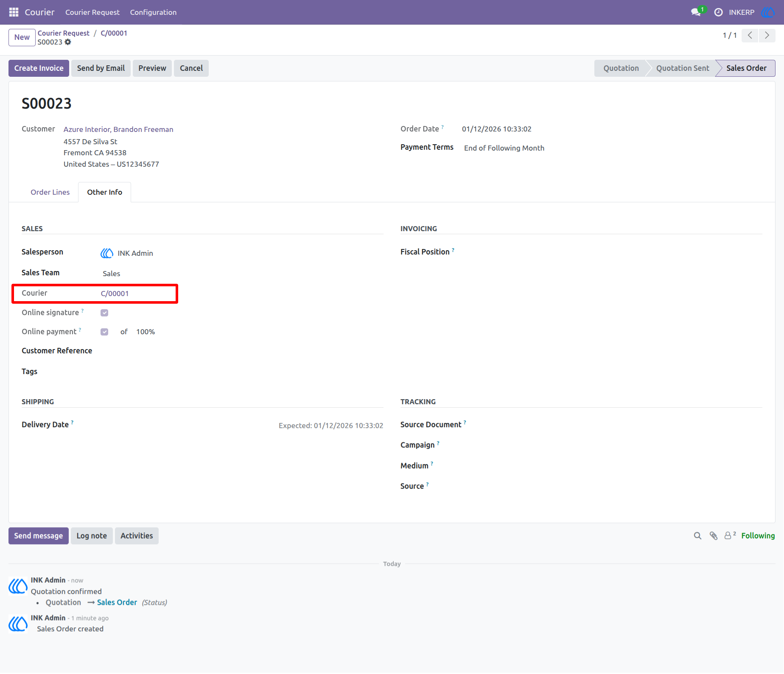
Task: Attach files using the paperclip icon
Action: (x=714, y=536)
